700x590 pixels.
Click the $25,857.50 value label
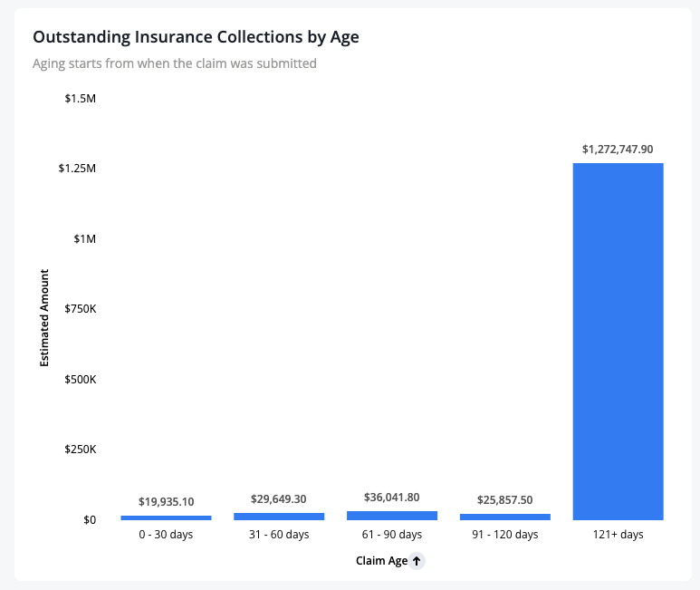(505, 499)
